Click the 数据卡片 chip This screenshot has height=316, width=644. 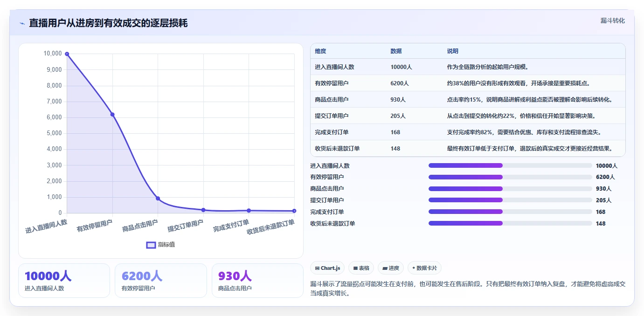[424, 268]
